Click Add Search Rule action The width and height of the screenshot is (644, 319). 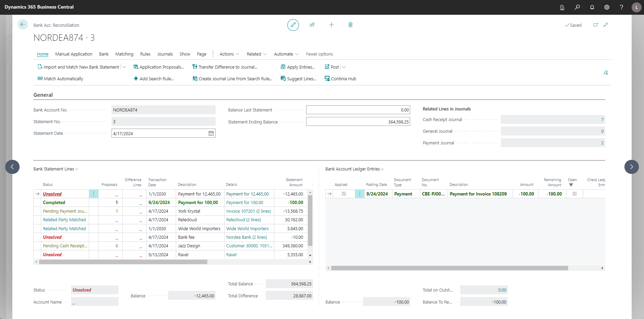(154, 79)
